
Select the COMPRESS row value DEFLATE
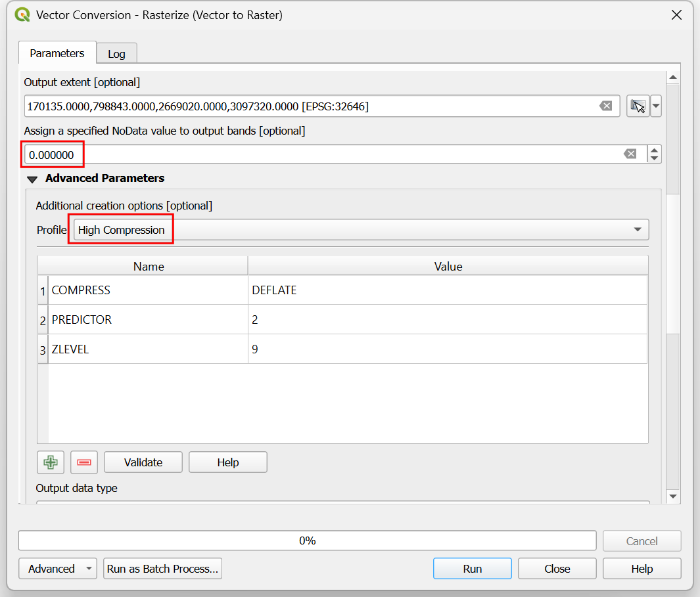click(447, 290)
